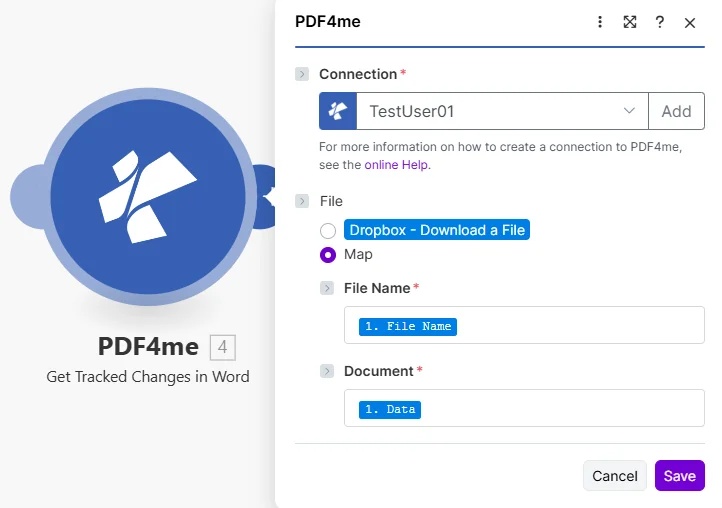Viewport: 722px width, 508px height.
Task: Open the three-dot options menu
Action: (600, 22)
